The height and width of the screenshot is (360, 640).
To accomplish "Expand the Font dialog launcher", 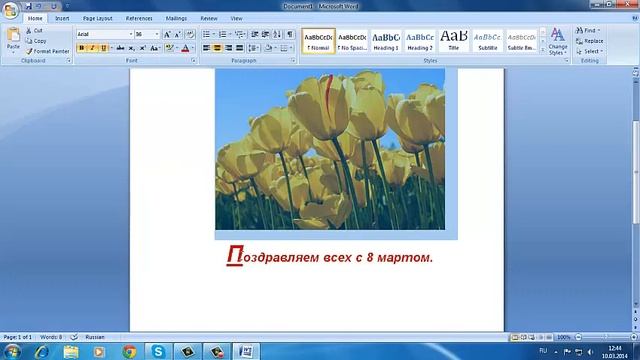I will (x=193, y=60).
